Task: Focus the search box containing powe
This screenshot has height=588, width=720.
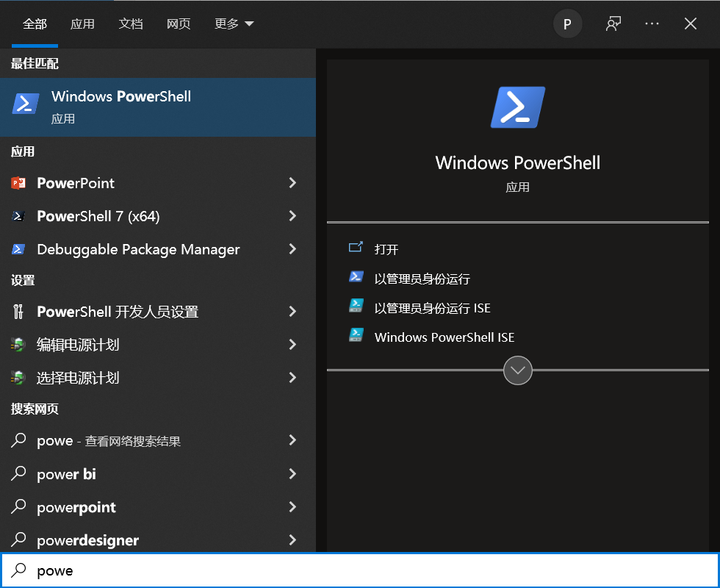Action: [x=359, y=570]
